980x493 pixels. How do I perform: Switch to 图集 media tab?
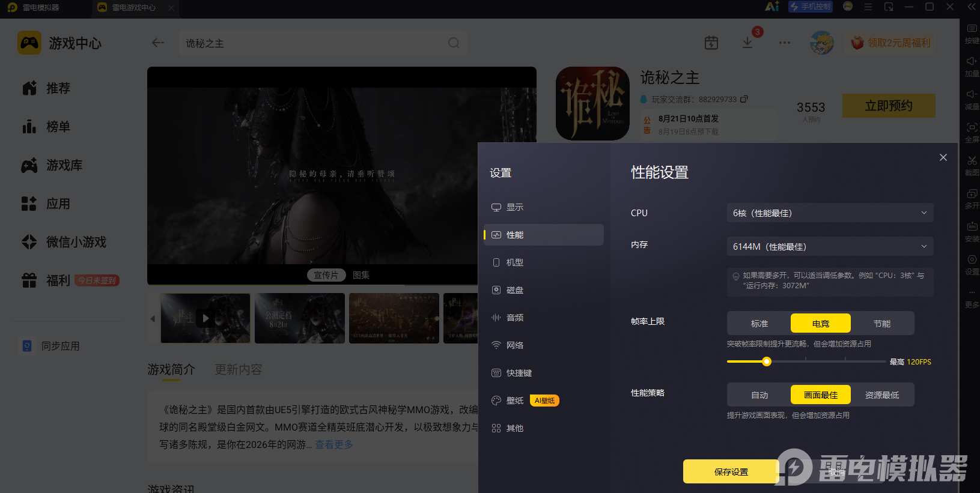click(x=361, y=275)
